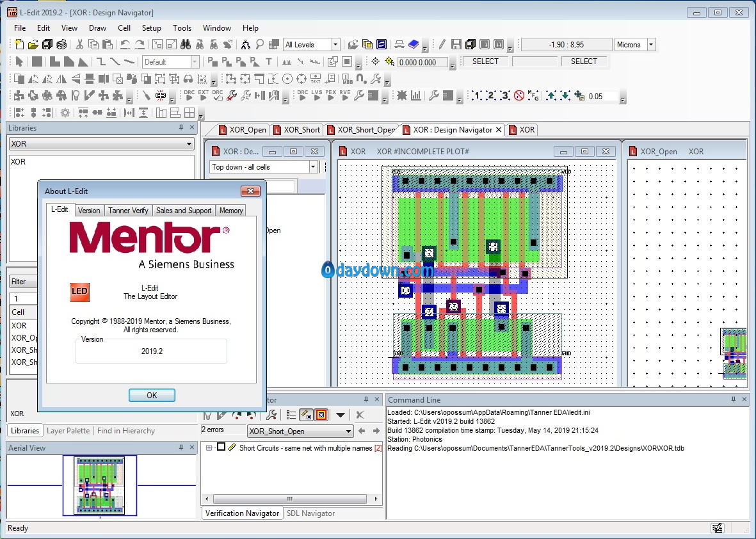This screenshot has width=756, height=539.
Task: Click the bar chart icon in the toolbar
Action: click(x=415, y=95)
